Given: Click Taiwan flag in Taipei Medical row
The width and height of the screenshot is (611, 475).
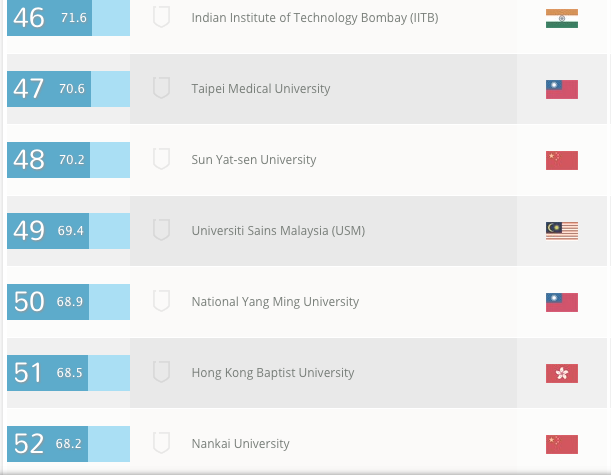Looking at the screenshot, I should pos(561,89).
